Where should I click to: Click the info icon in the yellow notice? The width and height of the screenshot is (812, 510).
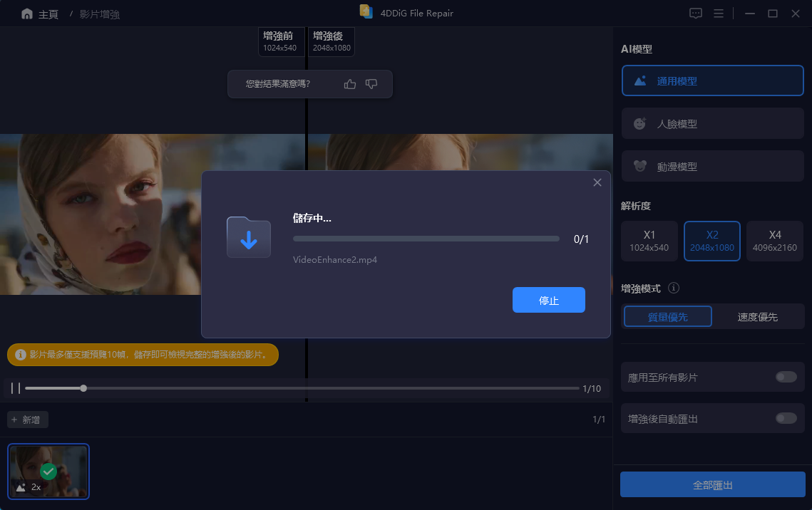pos(21,355)
